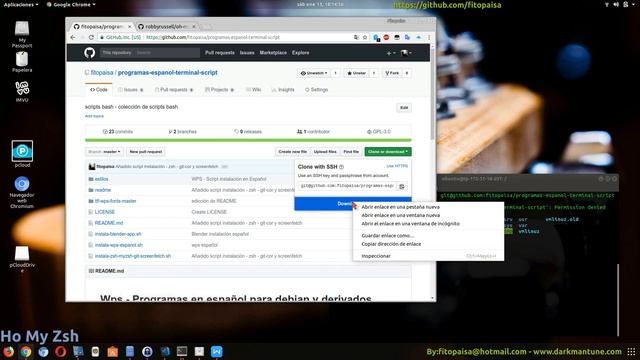
Task: Open Opera browser from the bottom dock
Action: [60, 351]
